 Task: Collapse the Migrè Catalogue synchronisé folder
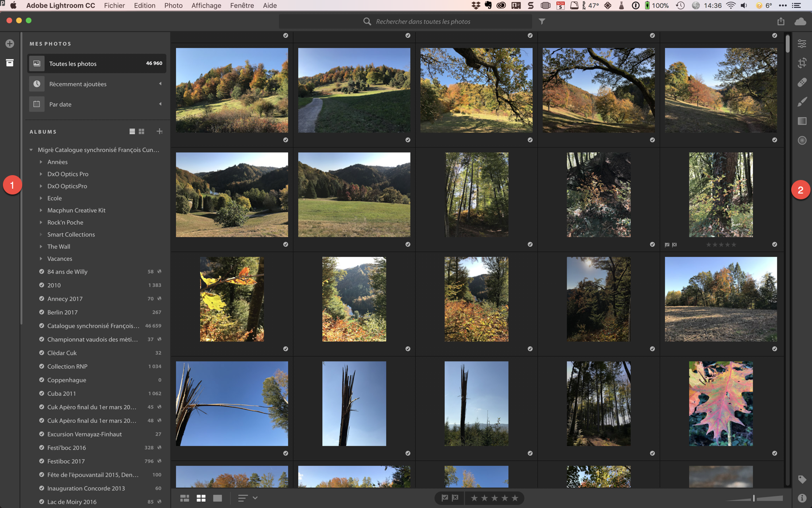point(31,150)
